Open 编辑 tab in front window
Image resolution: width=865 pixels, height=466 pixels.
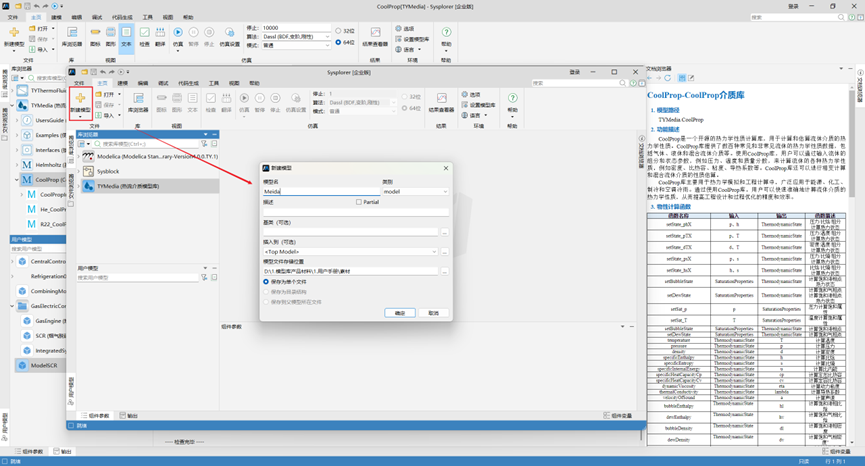tap(143, 83)
